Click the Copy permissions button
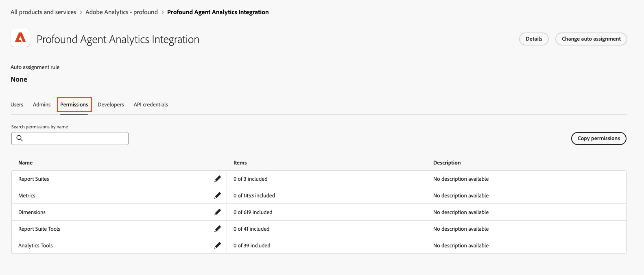This screenshot has width=644, height=275. tap(599, 139)
